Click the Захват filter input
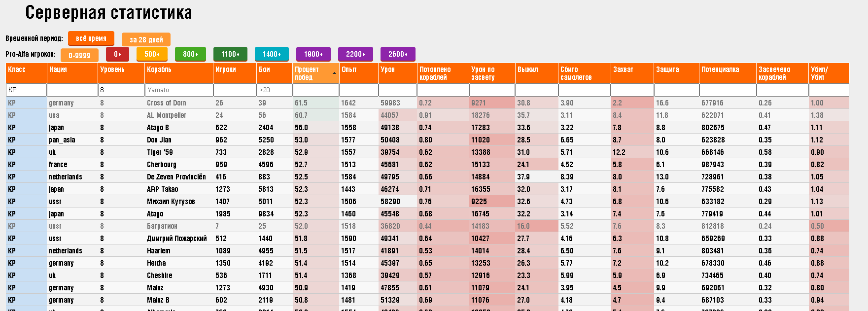Viewport: 868px width, 311px height. 632,90
